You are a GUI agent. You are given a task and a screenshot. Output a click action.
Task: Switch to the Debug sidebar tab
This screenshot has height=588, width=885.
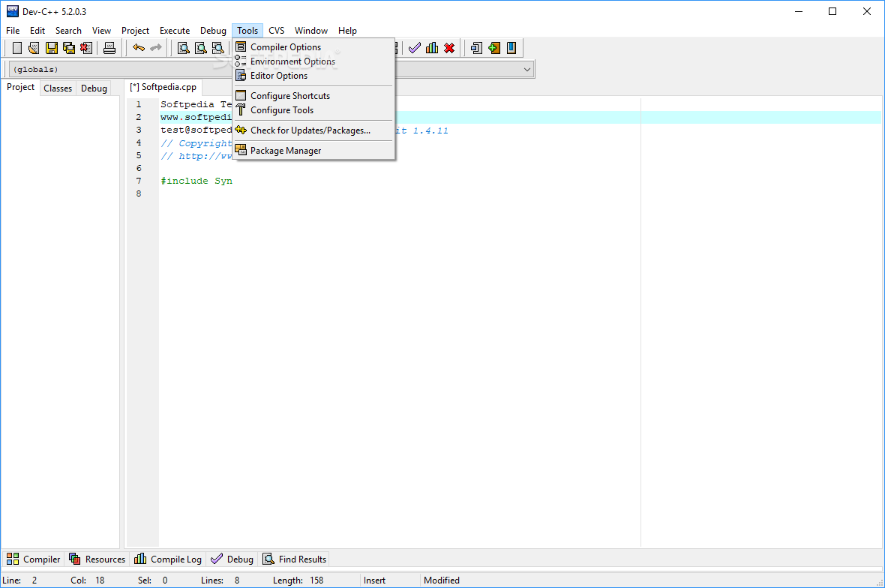tap(94, 88)
